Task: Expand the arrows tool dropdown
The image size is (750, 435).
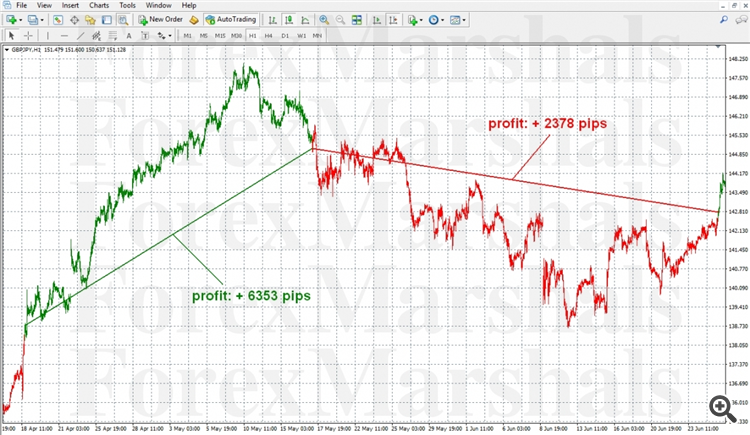Action: (x=170, y=36)
